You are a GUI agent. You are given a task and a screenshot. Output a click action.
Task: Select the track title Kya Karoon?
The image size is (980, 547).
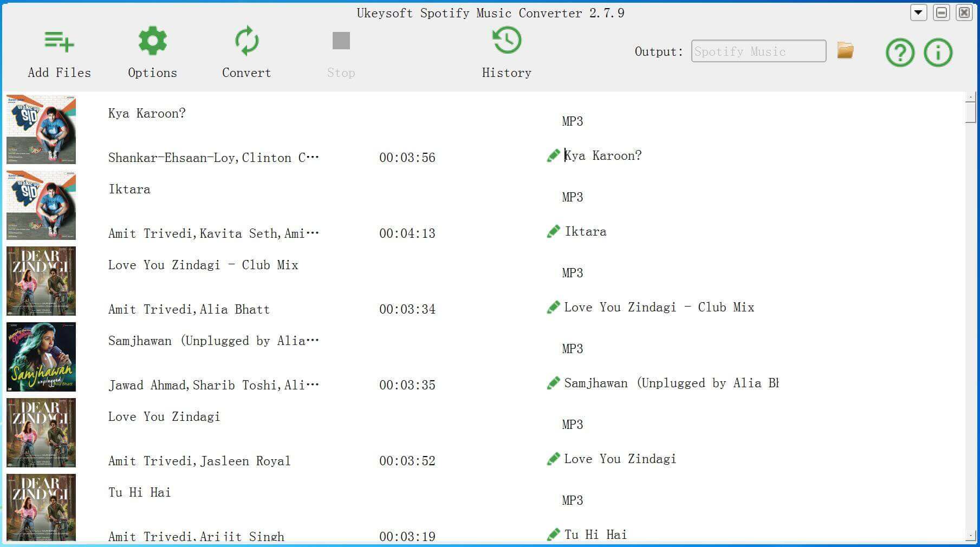click(x=147, y=113)
